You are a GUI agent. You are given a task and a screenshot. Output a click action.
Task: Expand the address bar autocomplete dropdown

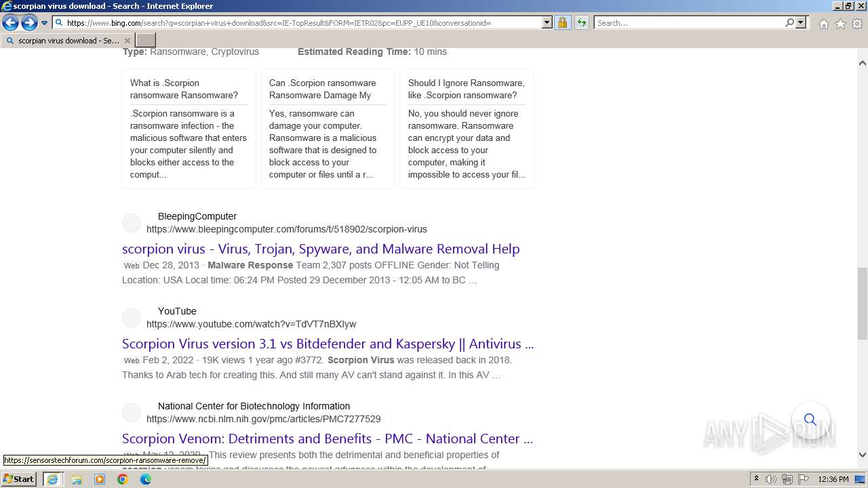547,22
